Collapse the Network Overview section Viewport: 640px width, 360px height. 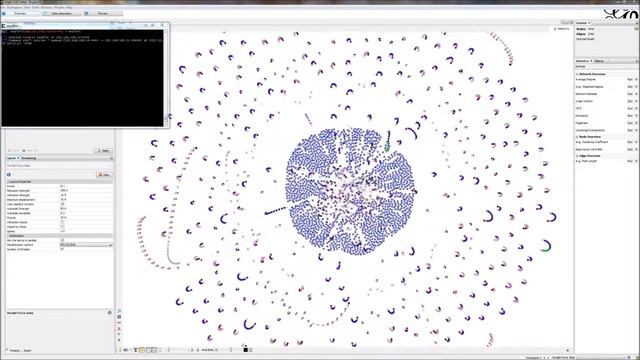click(577, 74)
